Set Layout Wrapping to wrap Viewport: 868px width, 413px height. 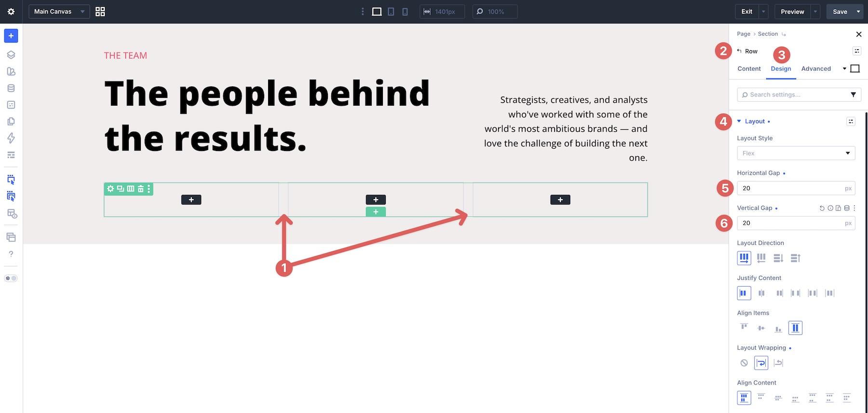761,363
